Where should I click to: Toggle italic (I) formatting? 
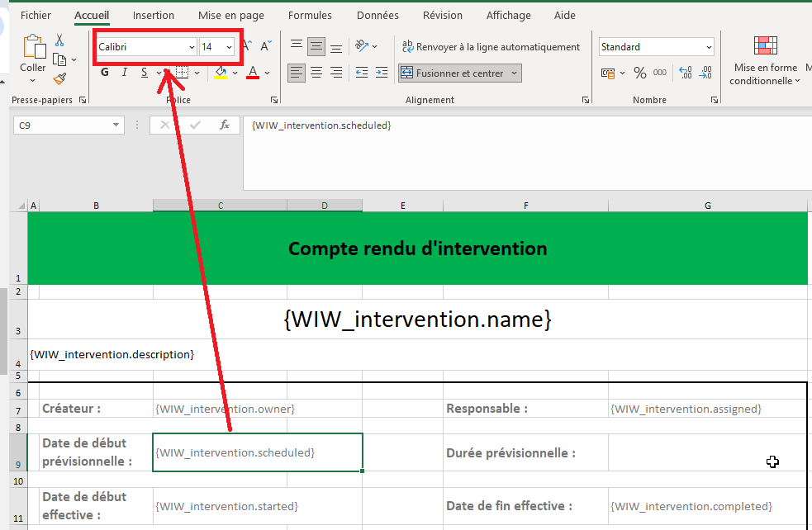125,73
